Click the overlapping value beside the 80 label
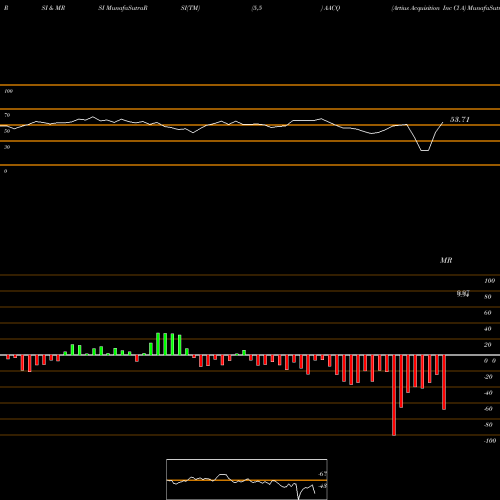500x500 pixels. pyautogui.click(x=463, y=294)
